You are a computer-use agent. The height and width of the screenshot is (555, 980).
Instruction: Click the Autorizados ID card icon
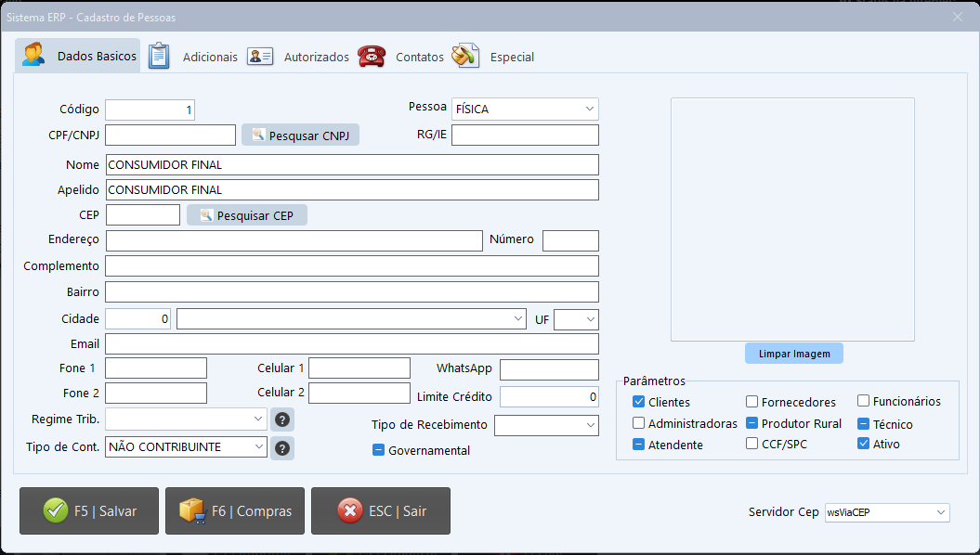(x=260, y=57)
